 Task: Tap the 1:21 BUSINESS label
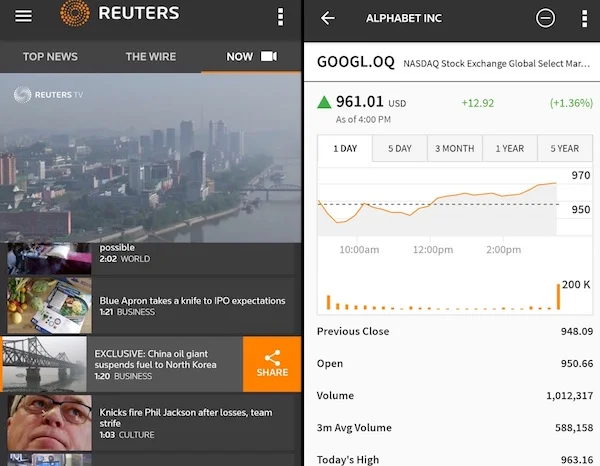click(x=127, y=312)
